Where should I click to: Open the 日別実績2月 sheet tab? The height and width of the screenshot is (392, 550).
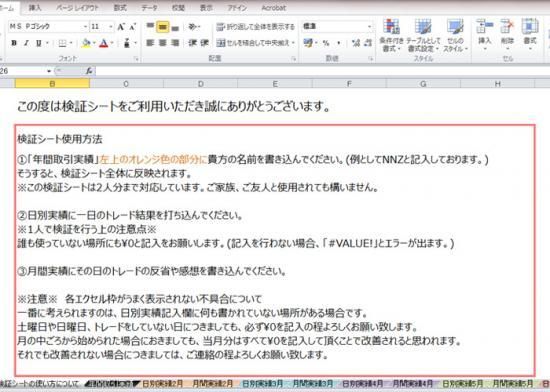(x=163, y=384)
